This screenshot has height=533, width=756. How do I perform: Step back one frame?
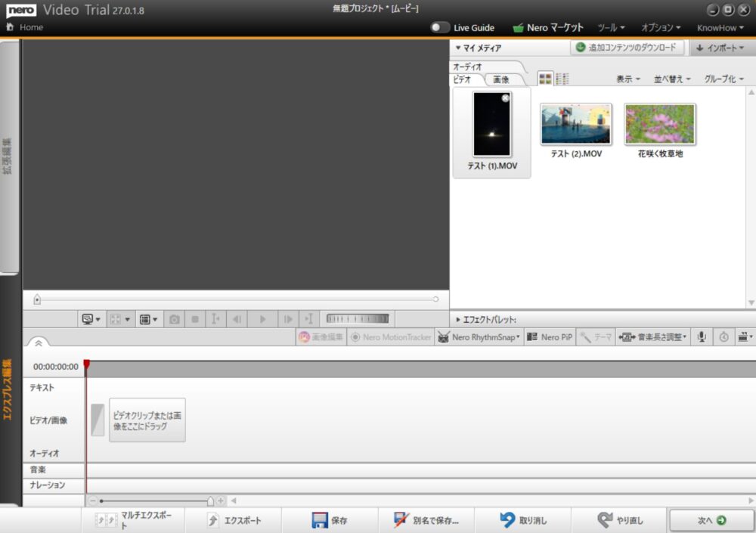[x=237, y=319]
